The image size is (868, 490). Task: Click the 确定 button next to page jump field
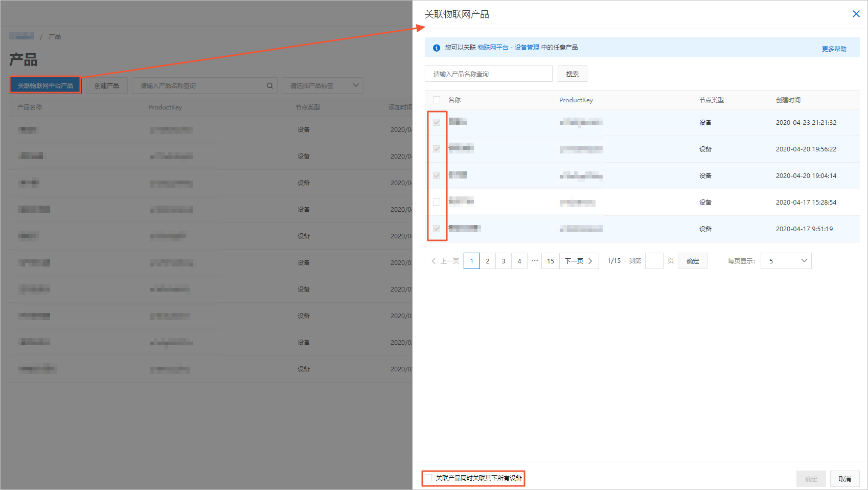click(x=693, y=261)
